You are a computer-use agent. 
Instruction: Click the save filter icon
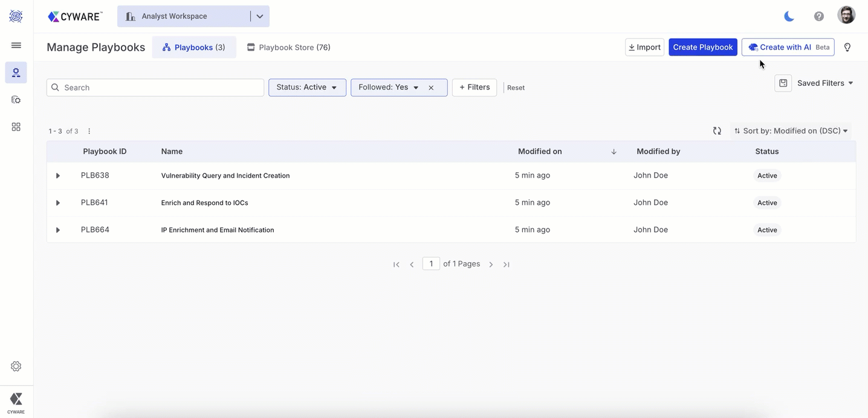point(783,83)
